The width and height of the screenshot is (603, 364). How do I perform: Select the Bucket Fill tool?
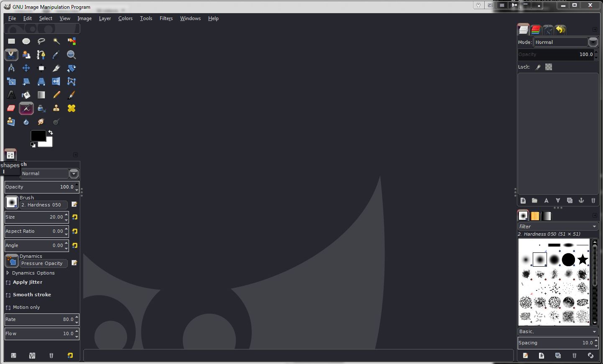point(26,95)
